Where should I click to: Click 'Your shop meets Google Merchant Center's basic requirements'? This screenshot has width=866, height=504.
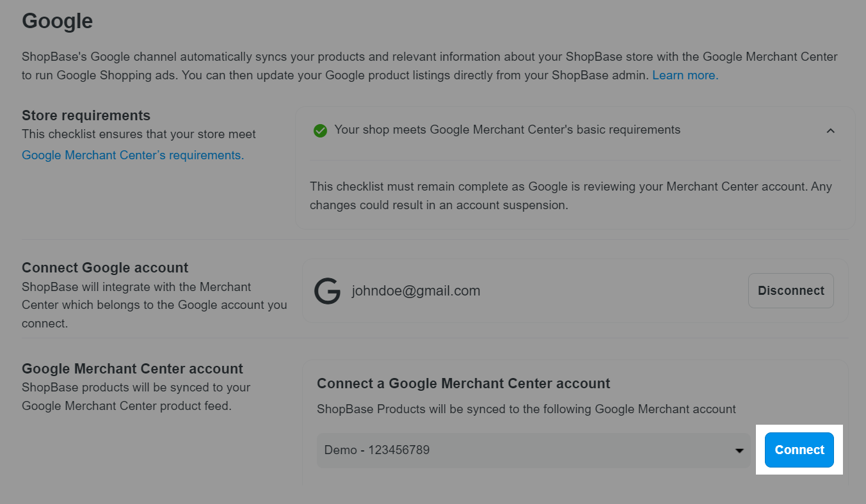tap(507, 130)
